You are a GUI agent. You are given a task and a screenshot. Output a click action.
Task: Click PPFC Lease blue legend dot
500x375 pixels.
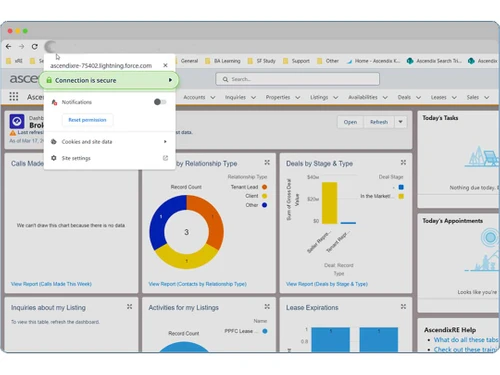coord(265,331)
